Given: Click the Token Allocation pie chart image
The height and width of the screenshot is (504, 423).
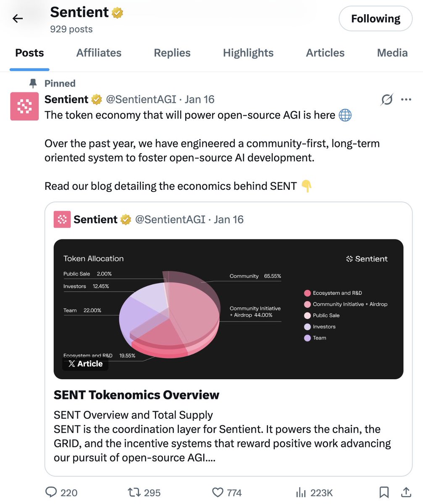Looking at the screenshot, I should pyautogui.click(x=229, y=309).
